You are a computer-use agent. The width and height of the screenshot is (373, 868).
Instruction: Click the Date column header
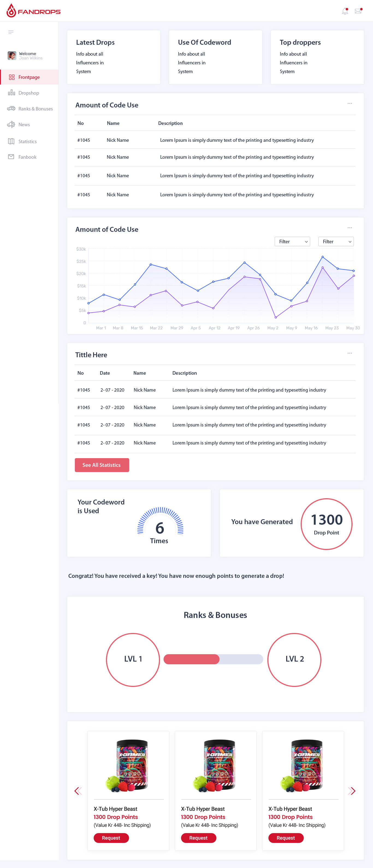tap(105, 373)
